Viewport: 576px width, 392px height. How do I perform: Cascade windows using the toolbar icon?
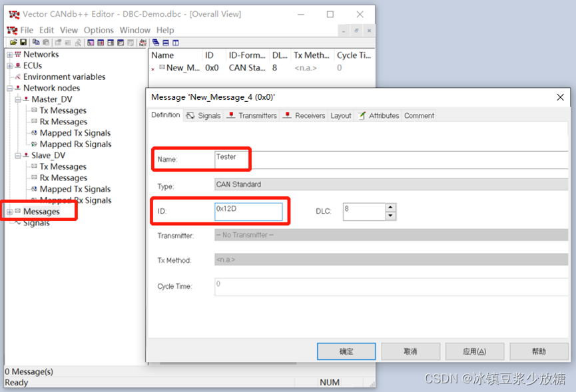156,43
